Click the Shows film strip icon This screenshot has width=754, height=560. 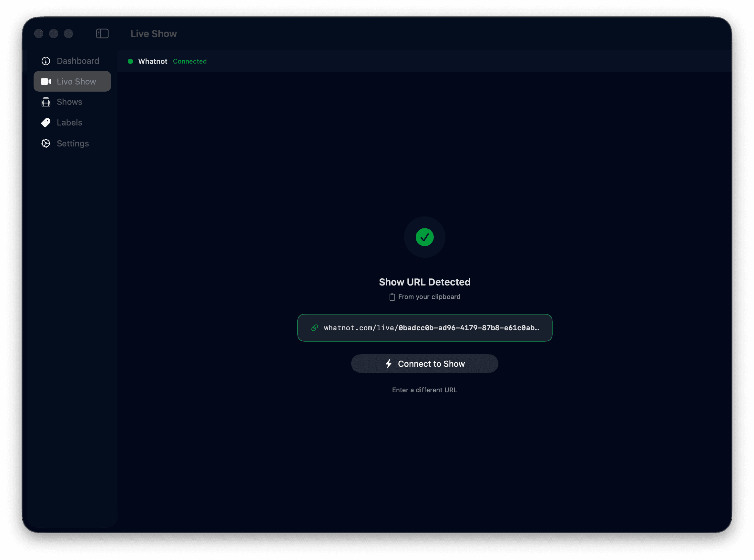point(46,102)
